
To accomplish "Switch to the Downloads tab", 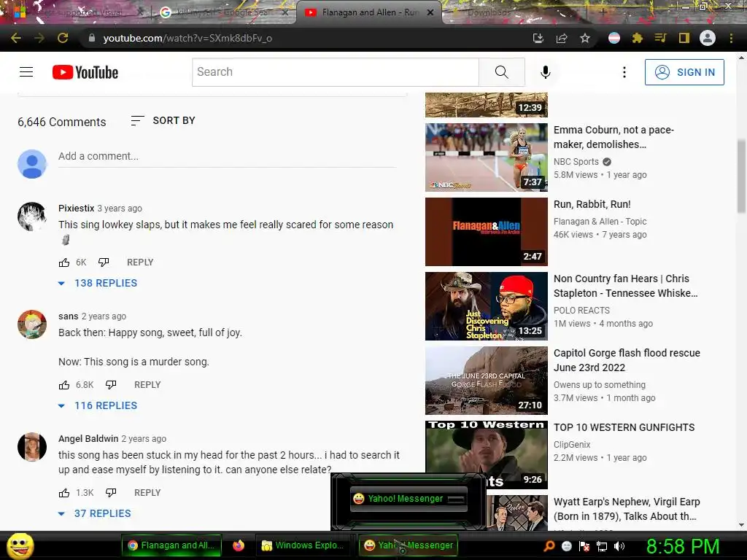I will pos(488,12).
